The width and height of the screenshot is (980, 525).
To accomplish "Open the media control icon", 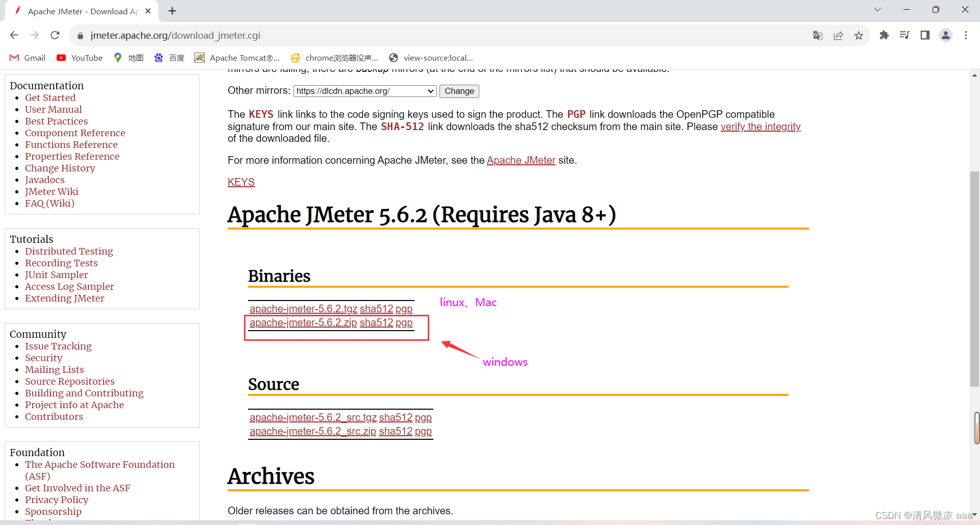I will (904, 35).
